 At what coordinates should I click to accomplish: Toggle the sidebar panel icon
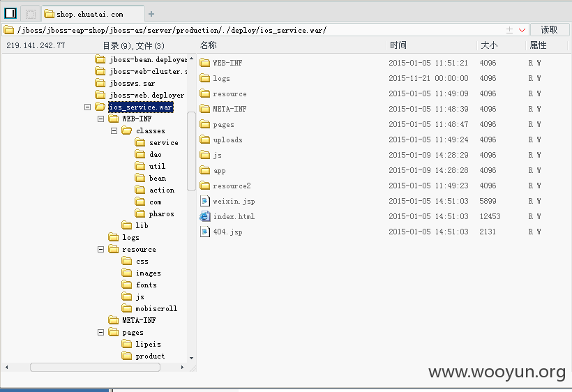(10, 13)
